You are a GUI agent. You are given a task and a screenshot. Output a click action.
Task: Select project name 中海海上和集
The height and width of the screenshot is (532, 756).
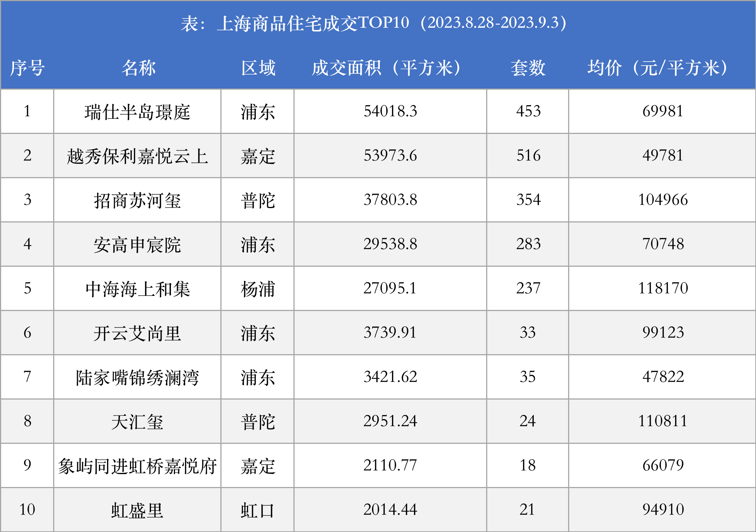(x=137, y=289)
